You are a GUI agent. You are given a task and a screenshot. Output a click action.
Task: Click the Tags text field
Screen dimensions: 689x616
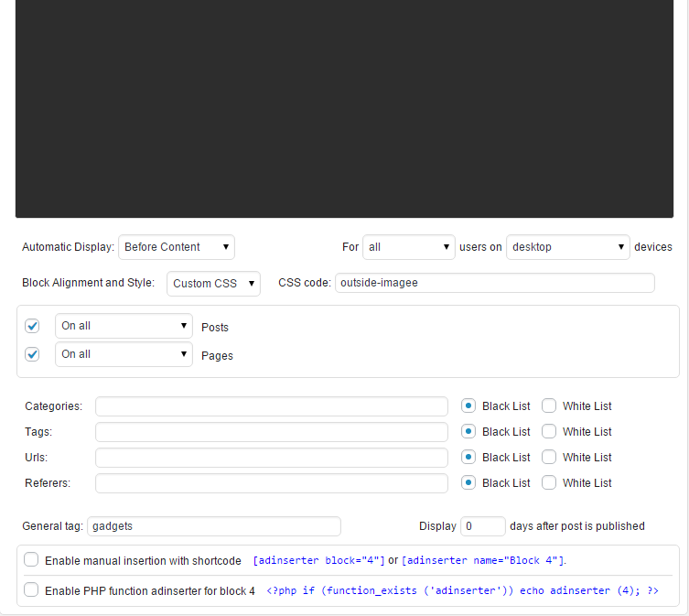[x=272, y=432]
